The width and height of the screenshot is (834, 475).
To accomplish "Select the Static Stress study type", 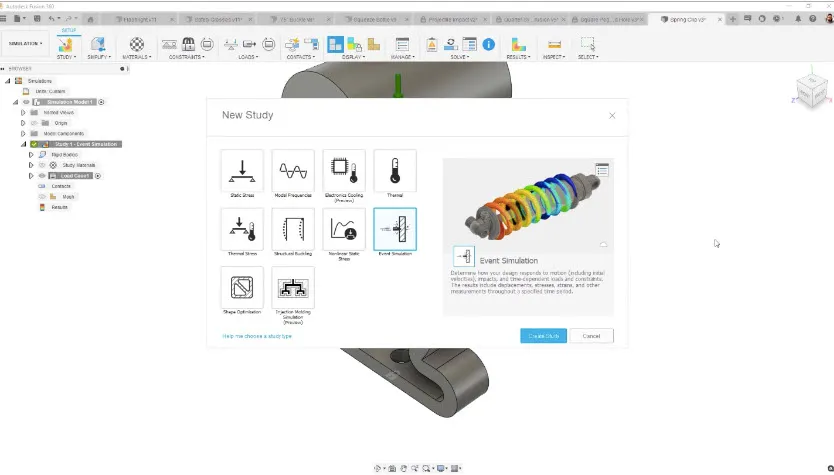I will 242,171.
